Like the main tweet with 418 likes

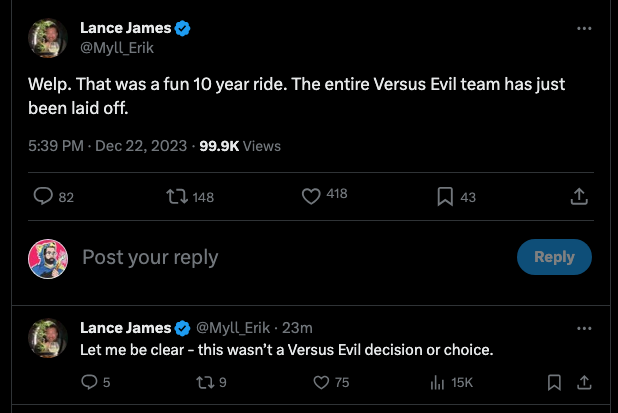point(311,196)
